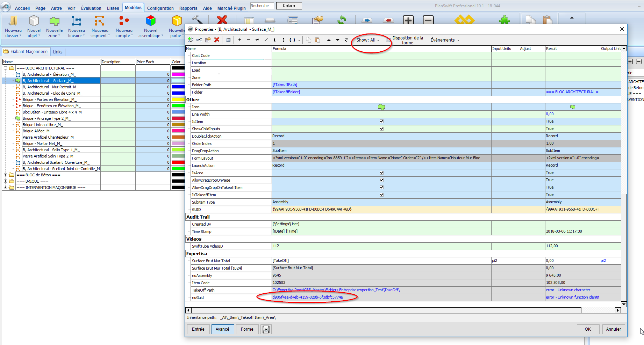Click the Nouveau linéaire toolbar icon
Image resolution: width=644 pixels, height=345 pixels.
(76, 22)
